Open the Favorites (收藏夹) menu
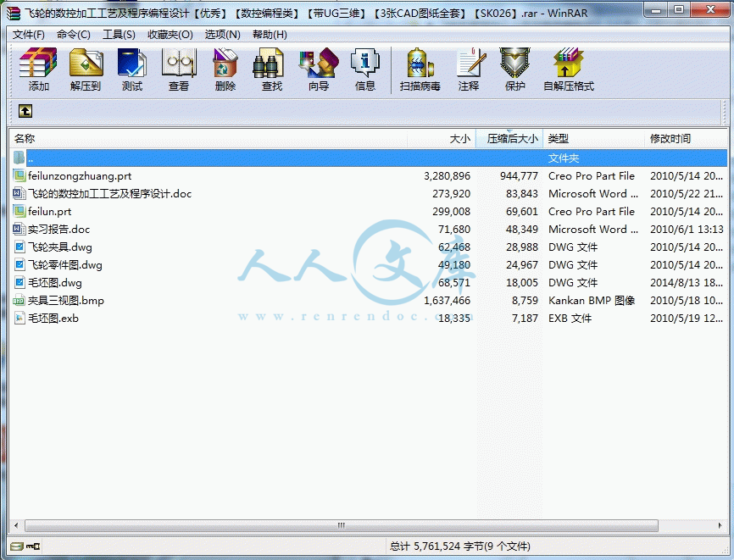Image resolution: width=734 pixels, height=560 pixels. coord(170,35)
